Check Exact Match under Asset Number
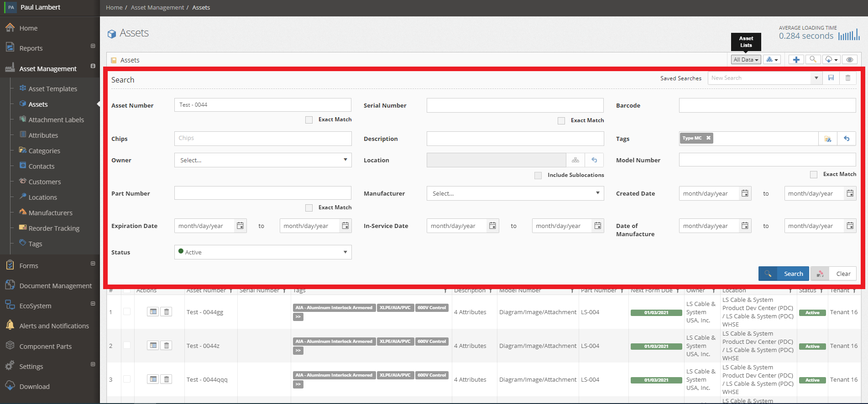The width and height of the screenshot is (868, 404). [309, 119]
